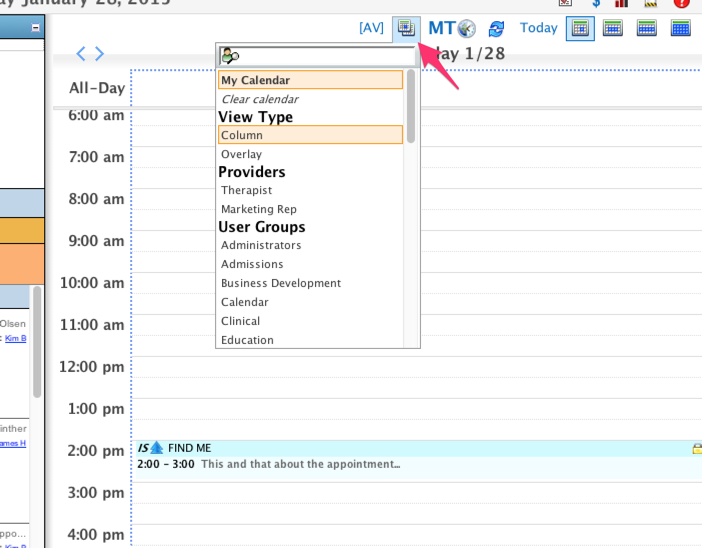Open the red bar chart icon
Image resolution: width=702 pixels, height=548 pixels.
pos(621,3)
